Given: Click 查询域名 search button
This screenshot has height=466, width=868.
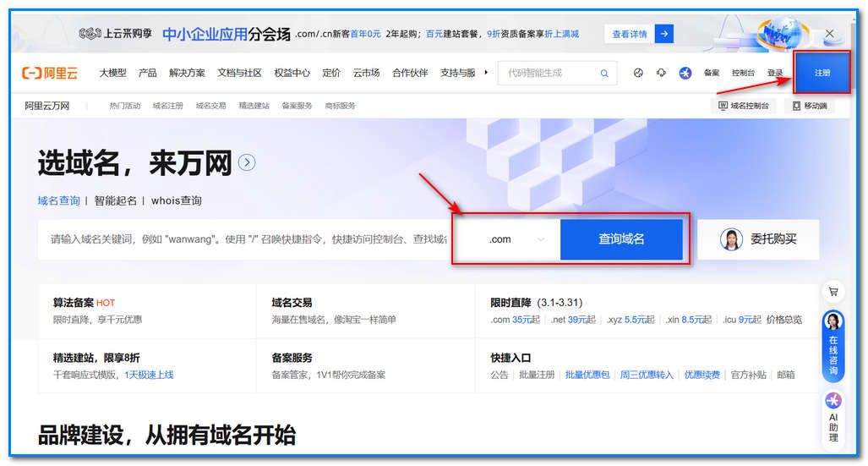Looking at the screenshot, I should 621,239.
